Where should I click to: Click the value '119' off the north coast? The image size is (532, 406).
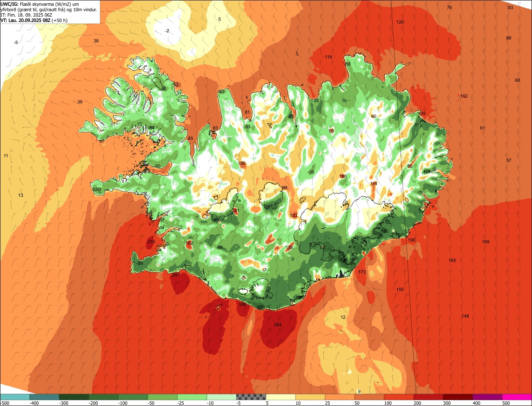coord(328,57)
